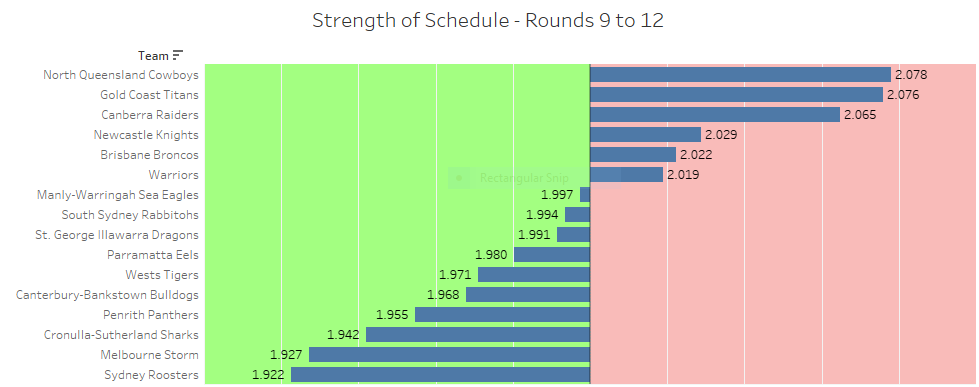Click the sort icon next to Team

tap(178, 56)
